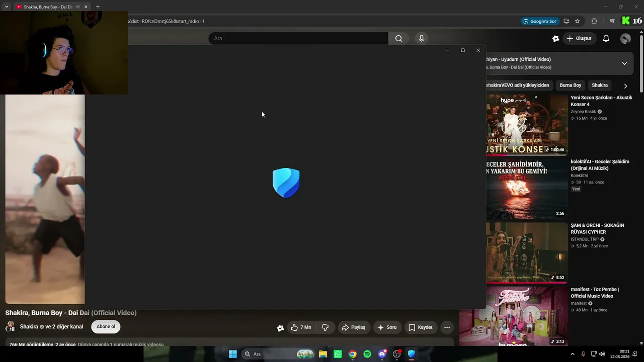The height and width of the screenshot is (362, 644).
Task: Open YouTube notifications bell
Action: coord(606,38)
